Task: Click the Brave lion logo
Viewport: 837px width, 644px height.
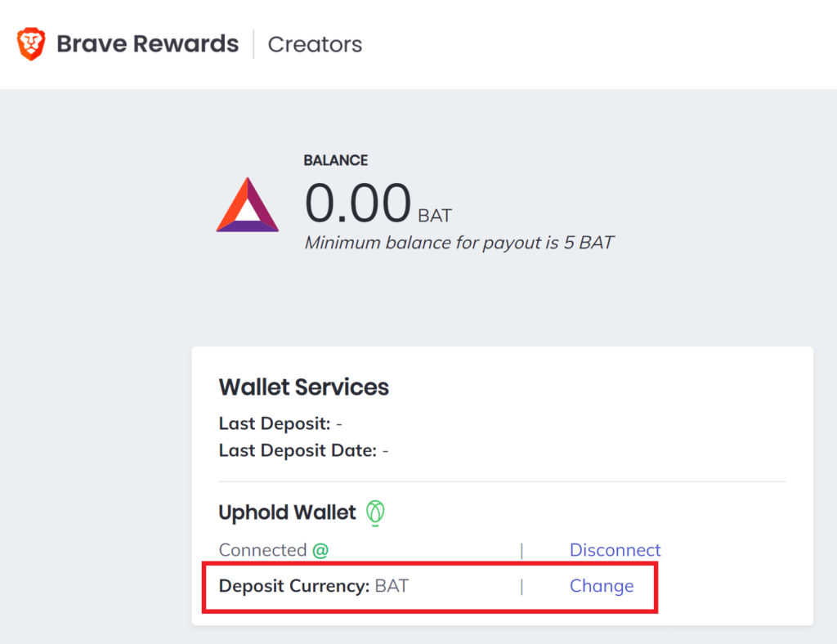Action: click(x=31, y=43)
